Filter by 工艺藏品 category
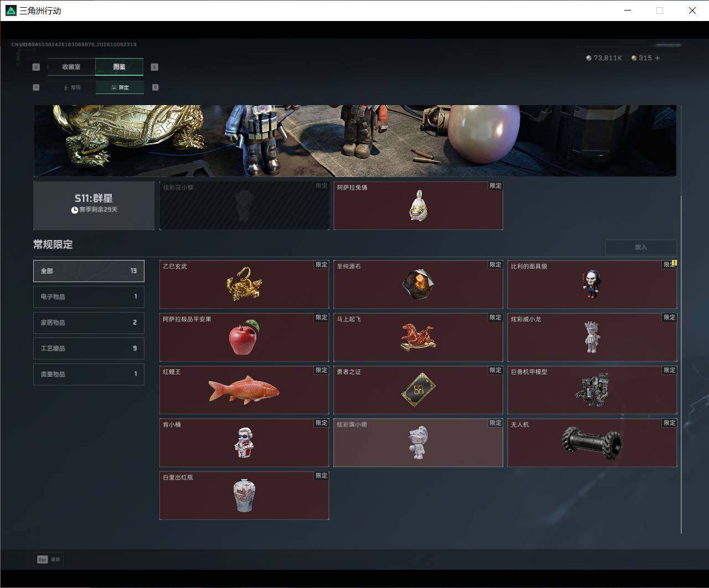The width and height of the screenshot is (709, 588). click(x=89, y=348)
